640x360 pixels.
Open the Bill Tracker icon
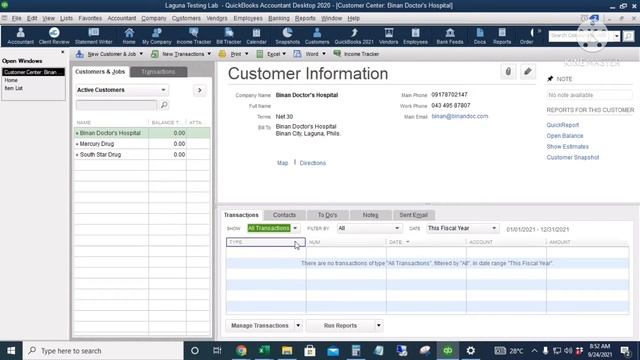pyautogui.click(x=229, y=36)
